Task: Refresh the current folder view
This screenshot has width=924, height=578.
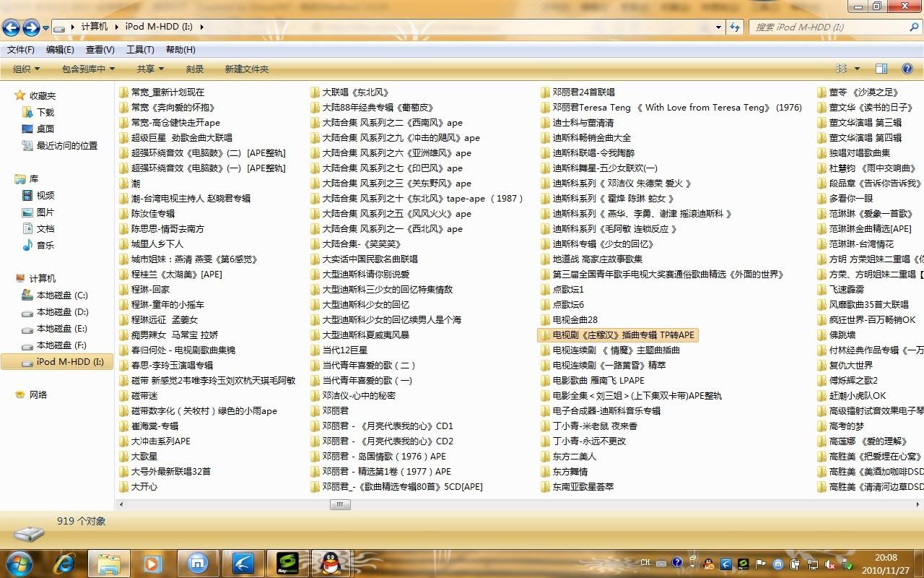Action: [x=735, y=27]
